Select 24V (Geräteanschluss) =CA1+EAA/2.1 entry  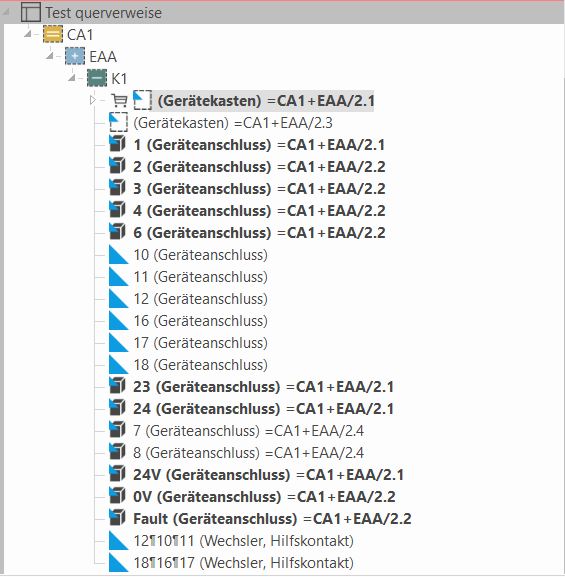268,474
